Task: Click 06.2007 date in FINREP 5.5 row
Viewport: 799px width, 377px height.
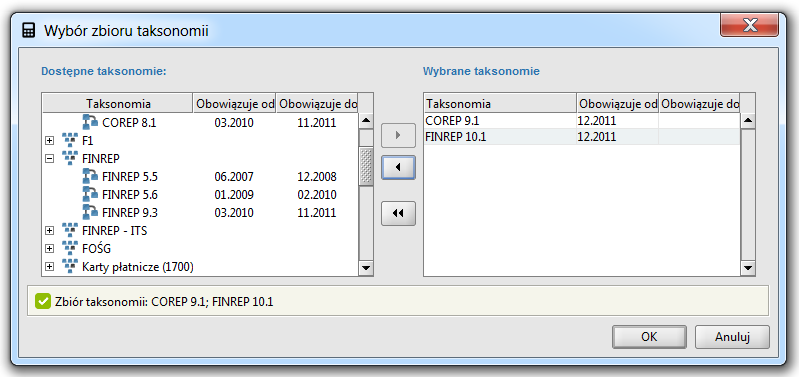Action: (234, 177)
